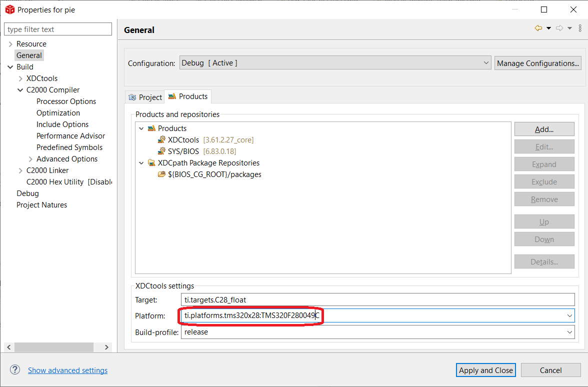Open Show advanced settings link
This screenshot has height=387, width=588.
(x=67, y=370)
